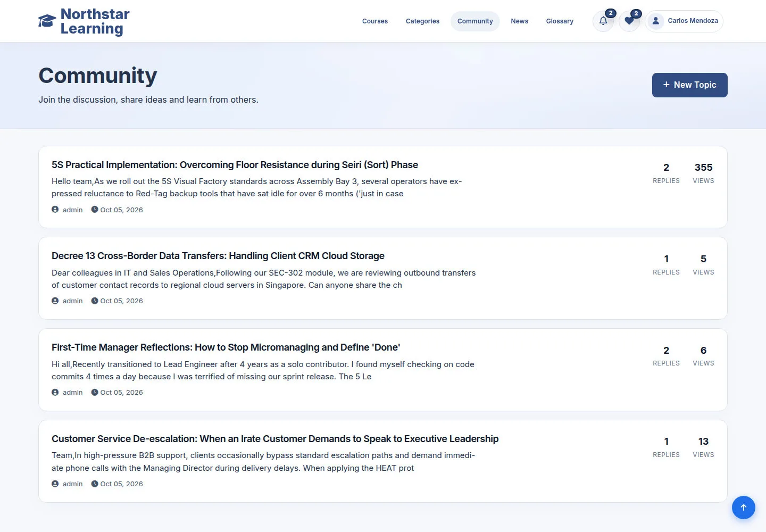Click the Community page heading
The width and height of the screenshot is (766, 532).
click(x=98, y=76)
